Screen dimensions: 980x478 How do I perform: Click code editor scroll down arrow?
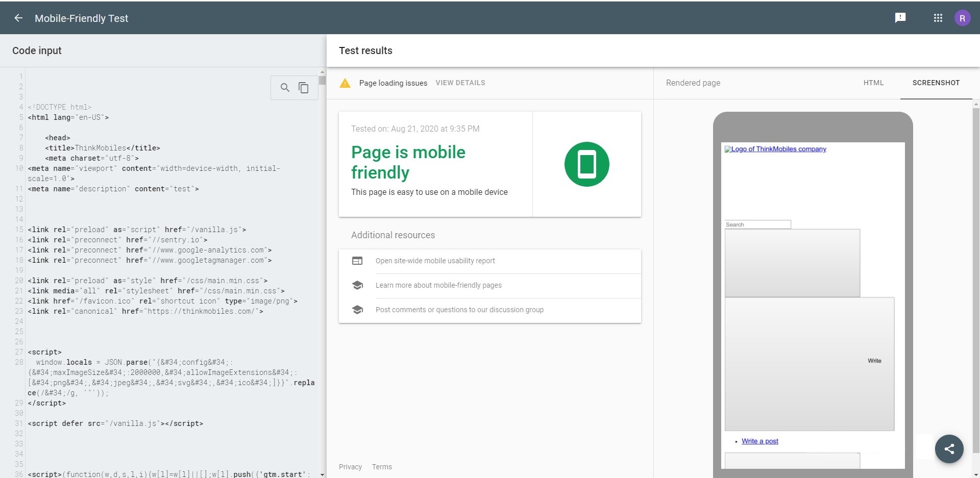(x=322, y=474)
